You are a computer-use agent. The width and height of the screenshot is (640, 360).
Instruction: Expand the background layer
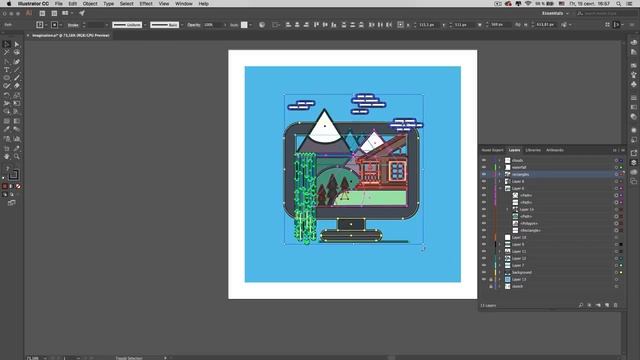[500, 272]
